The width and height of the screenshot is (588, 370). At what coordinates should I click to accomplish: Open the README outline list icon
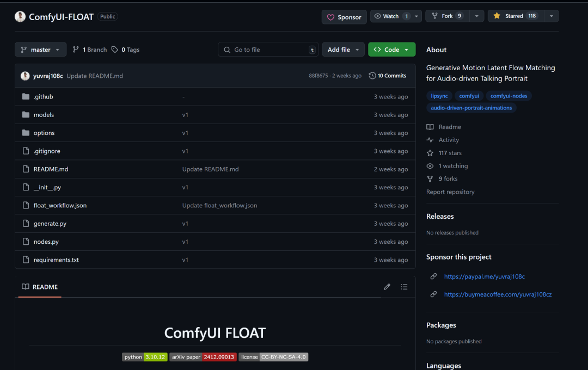click(404, 287)
